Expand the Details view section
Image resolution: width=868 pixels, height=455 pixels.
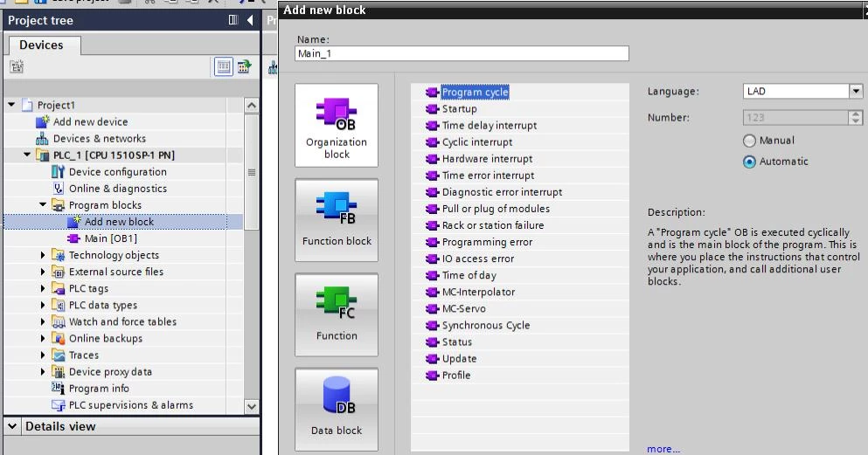[12, 427]
